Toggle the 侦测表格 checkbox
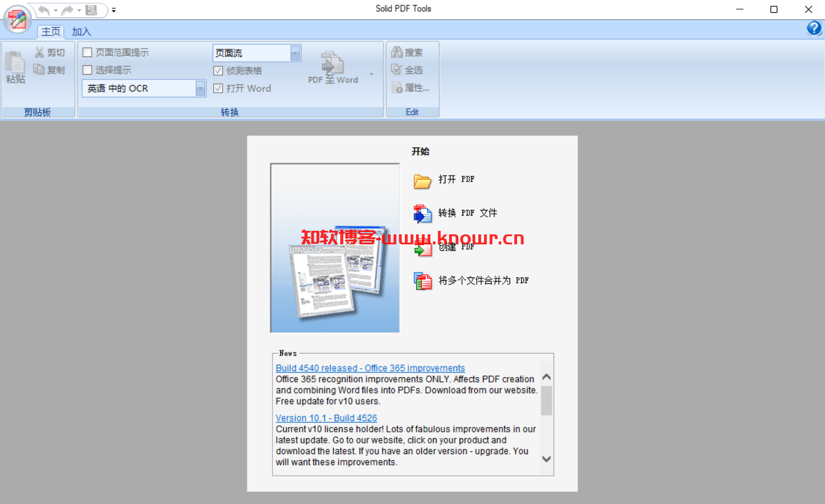The image size is (825, 504). pyautogui.click(x=218, y=70)
